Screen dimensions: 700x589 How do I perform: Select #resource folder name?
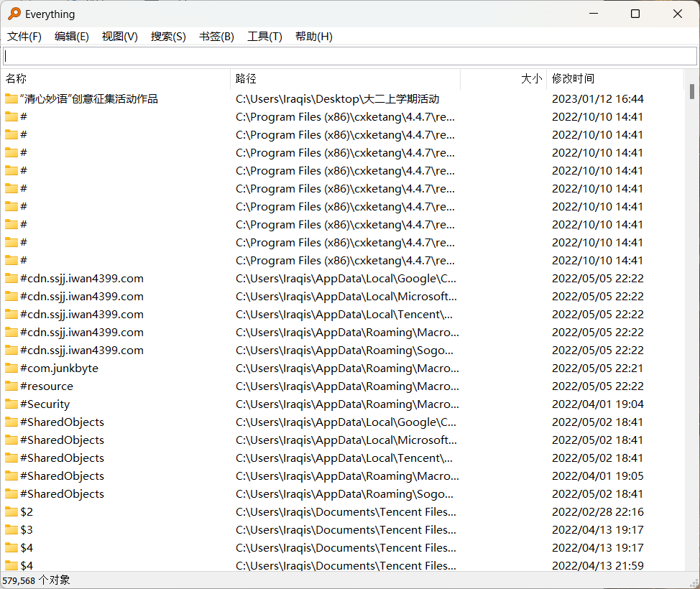(47, 386)
